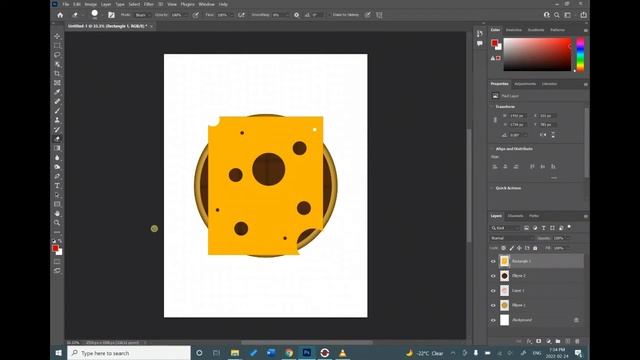Click the foreground color swatch in Color panel

[495, 43]
